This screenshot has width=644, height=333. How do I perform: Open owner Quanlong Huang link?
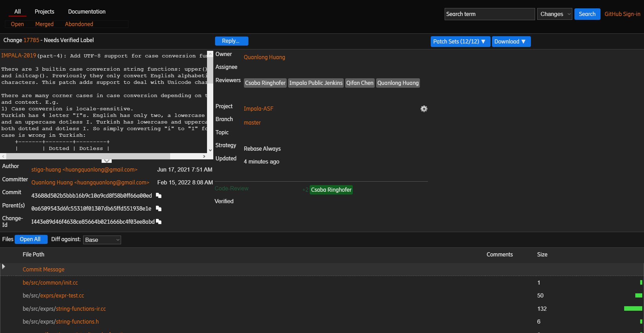point(264,57)
